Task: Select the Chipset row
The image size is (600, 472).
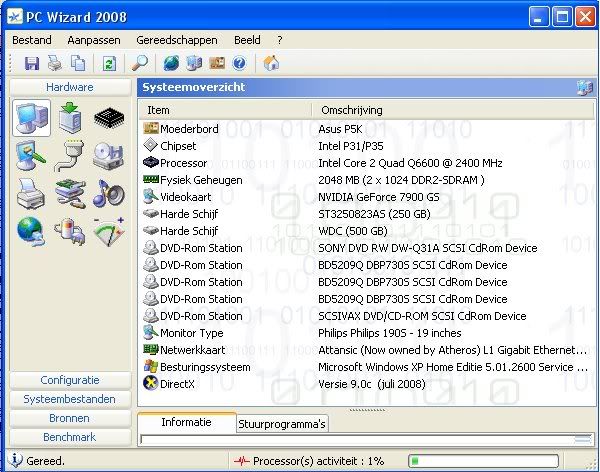Action: (x=367, y=146)
